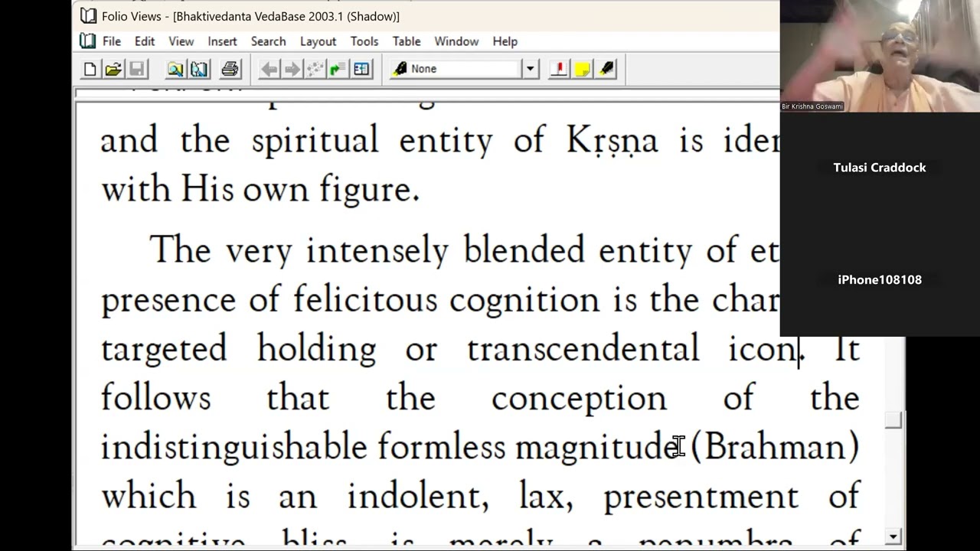Viewport: 980px width, 551px height.
Task: Click the Folio Views book icon in title bar
Action: click(89, 15)
